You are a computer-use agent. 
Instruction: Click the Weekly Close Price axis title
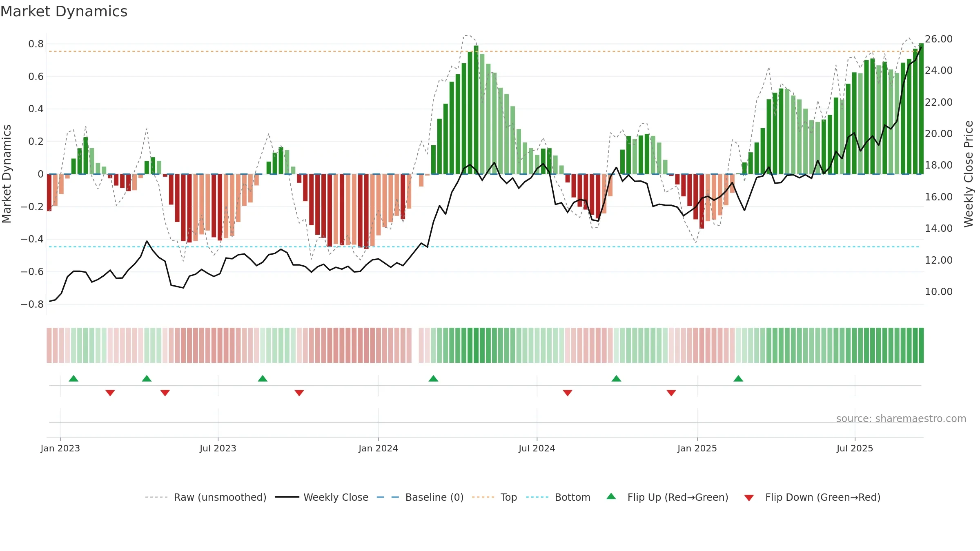tap(969, 174)
